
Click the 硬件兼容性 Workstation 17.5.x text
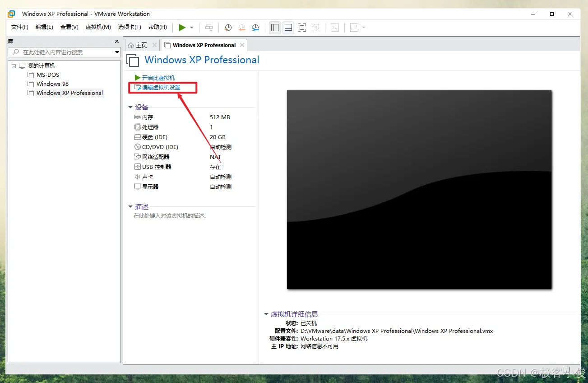pos(334,339)
